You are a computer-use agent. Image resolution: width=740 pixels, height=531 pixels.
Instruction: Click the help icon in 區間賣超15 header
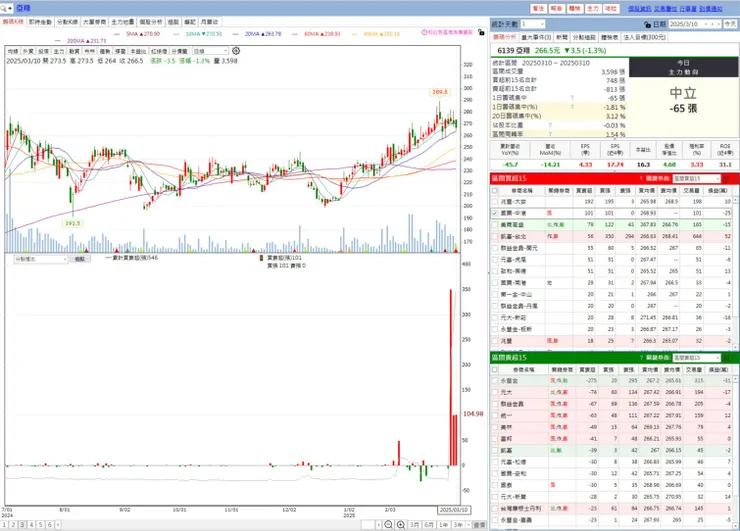pyautogui.click(x=641, y=358)
